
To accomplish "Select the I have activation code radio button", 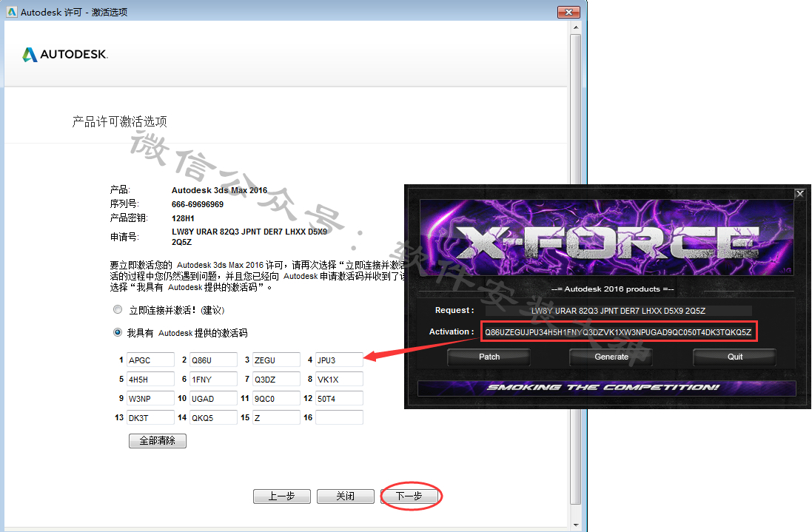I will [118, 332].
